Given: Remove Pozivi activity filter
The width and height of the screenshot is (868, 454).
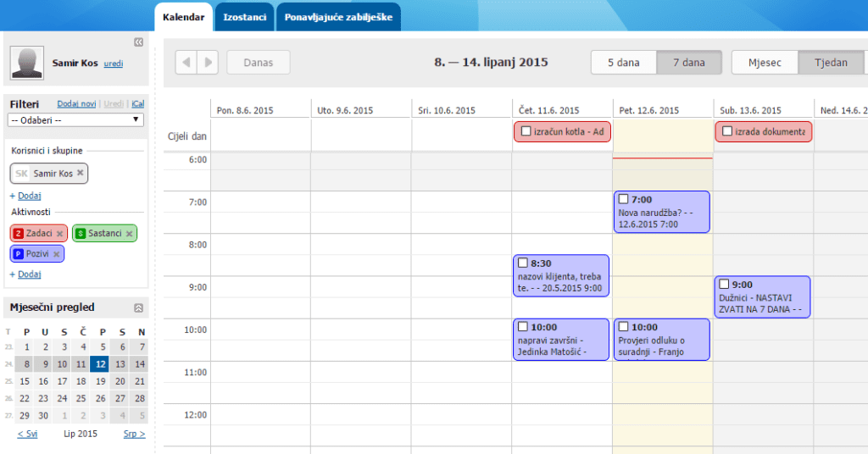Looking at the screenshot, I should coord(57,253).
